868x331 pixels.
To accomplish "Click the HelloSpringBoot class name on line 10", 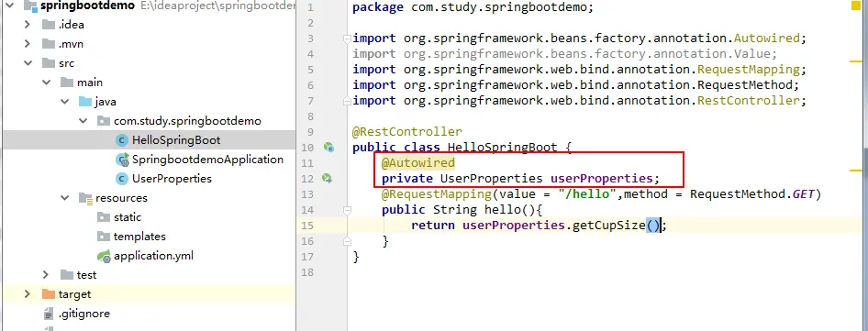I will coord(502,148).
